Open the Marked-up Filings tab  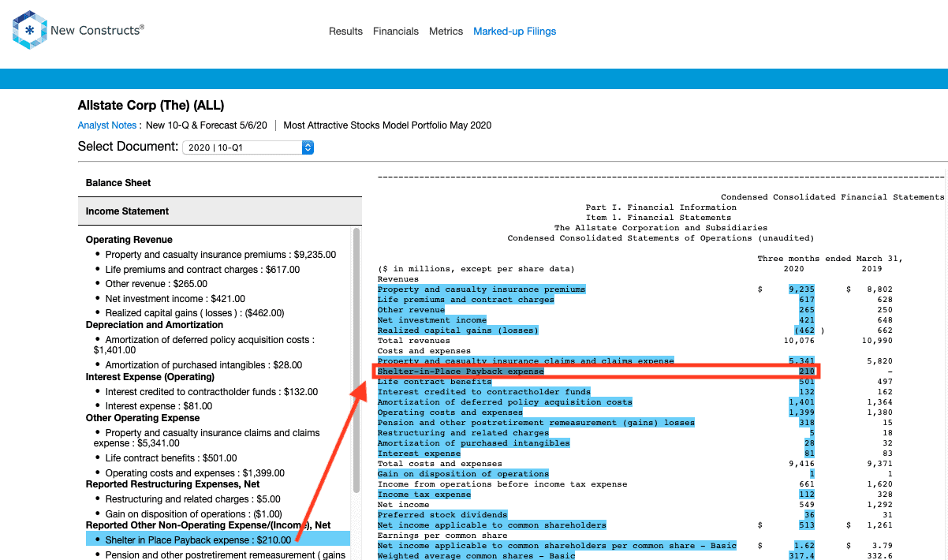515,32
